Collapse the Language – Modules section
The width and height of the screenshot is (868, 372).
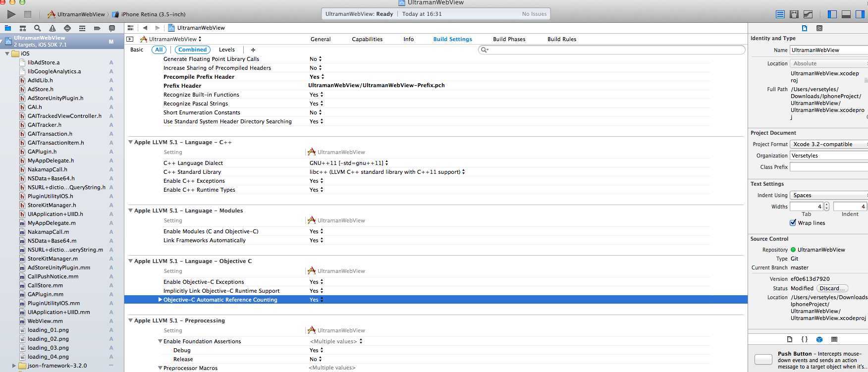click(131, 211)
